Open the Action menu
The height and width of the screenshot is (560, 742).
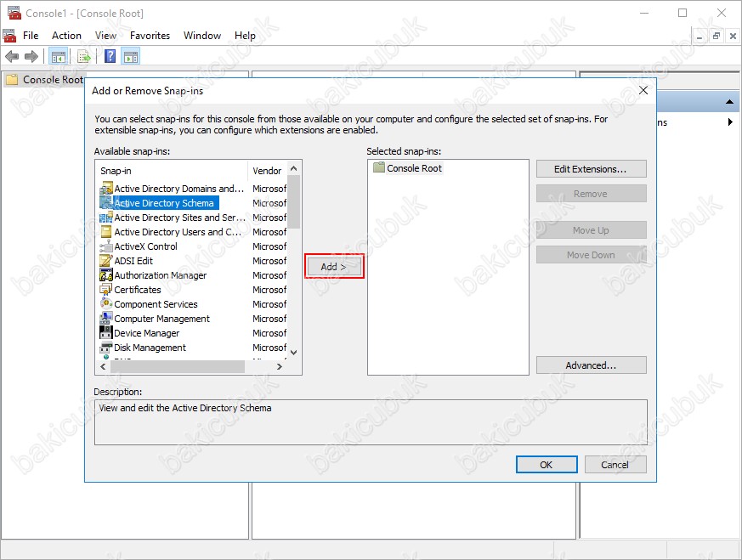coord(66,36)
